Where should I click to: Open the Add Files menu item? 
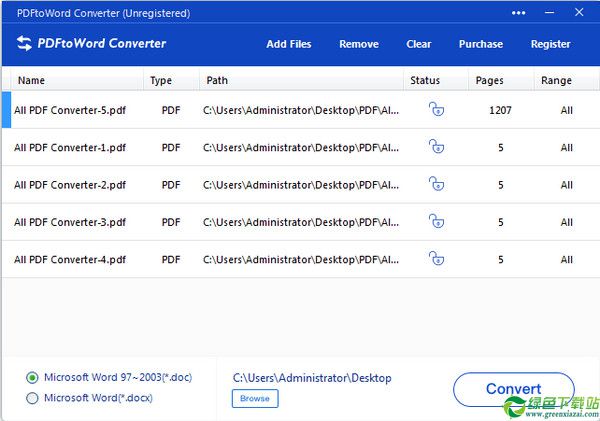289,44
